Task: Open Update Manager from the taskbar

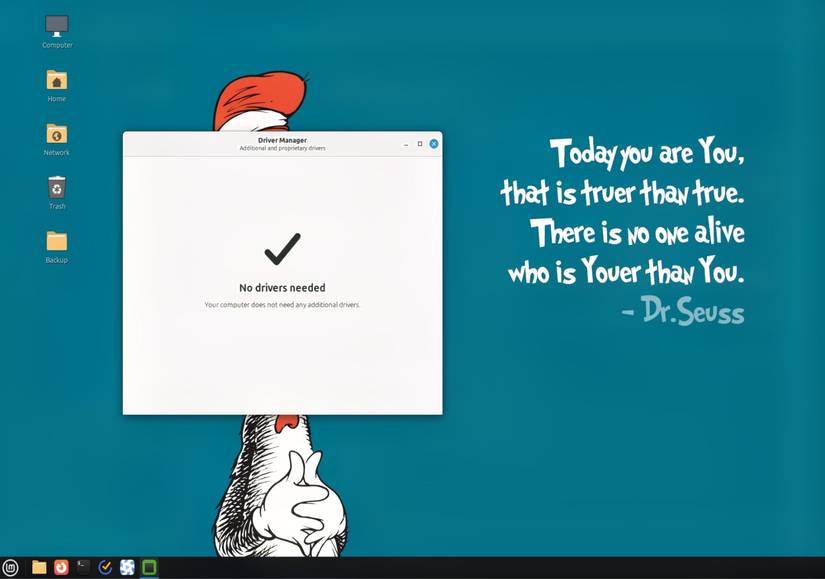Action: [x=104, y=567]
